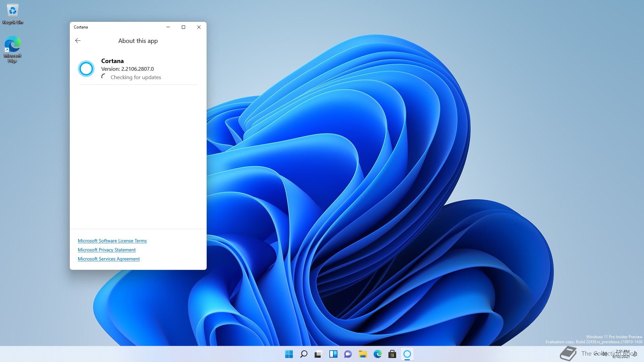
Task: Open the Windows Start menu
Action: 289,354
